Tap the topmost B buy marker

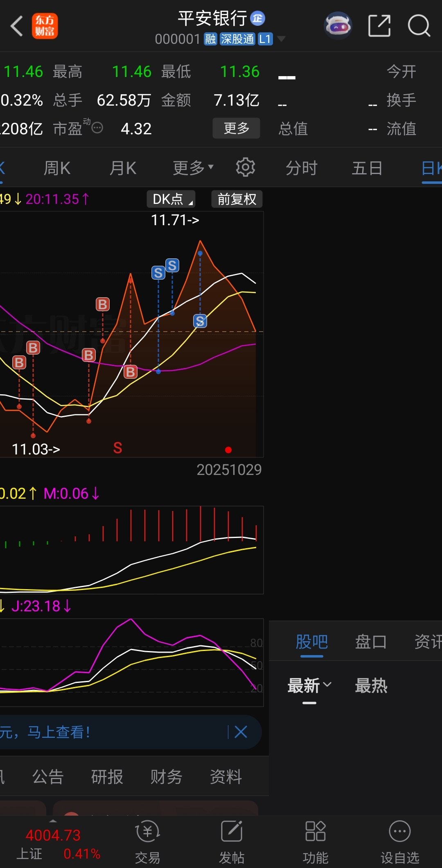(x=103, y=304)
